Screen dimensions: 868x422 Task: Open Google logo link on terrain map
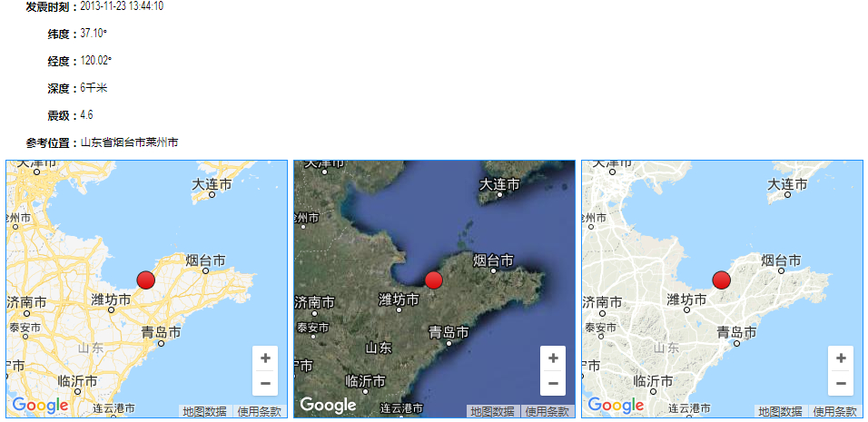click(x=616, y=406)
